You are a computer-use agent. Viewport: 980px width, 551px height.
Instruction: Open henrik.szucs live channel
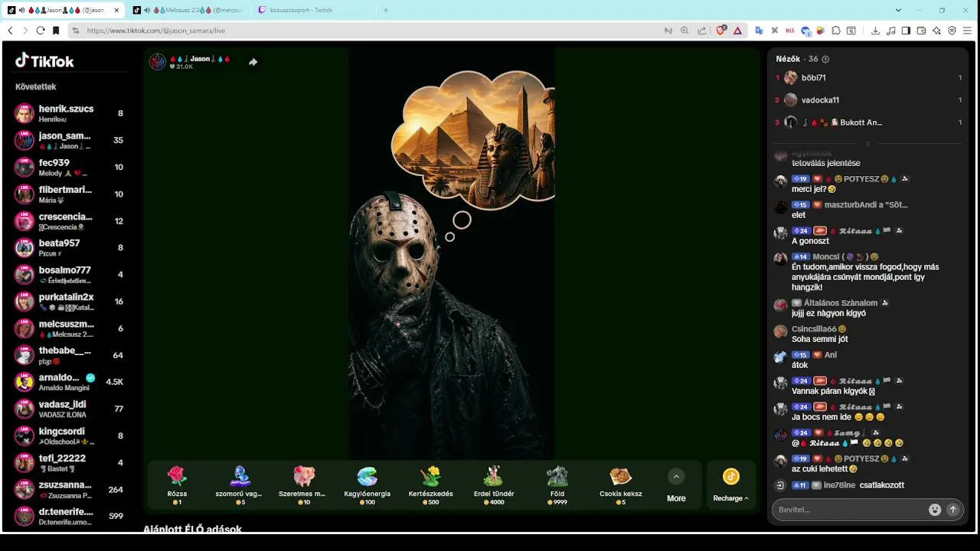pos(70,113)
